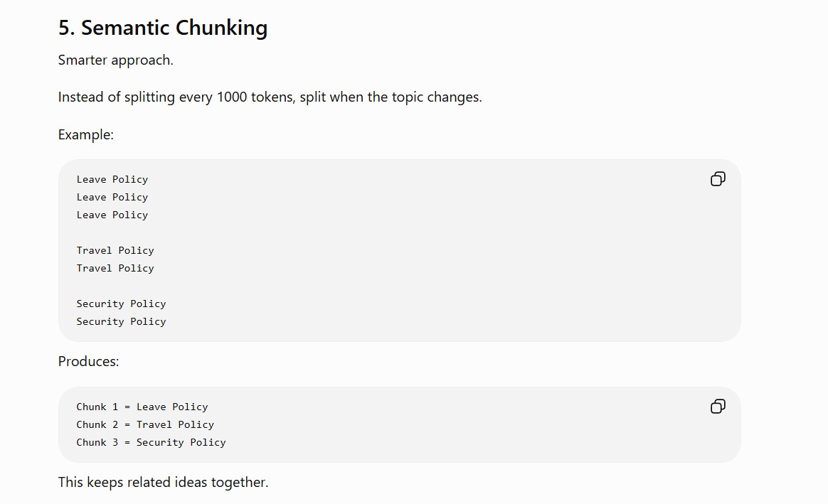Click the "Chunk 3 = Security Policy" line
Screen dimensions: 828x504
pos(151,443)
